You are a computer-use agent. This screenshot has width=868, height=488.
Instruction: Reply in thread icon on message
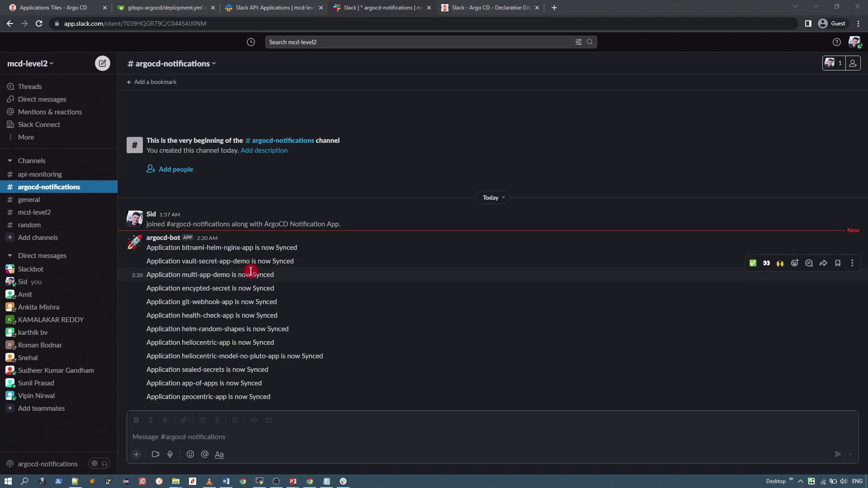(x=809, y=263)
